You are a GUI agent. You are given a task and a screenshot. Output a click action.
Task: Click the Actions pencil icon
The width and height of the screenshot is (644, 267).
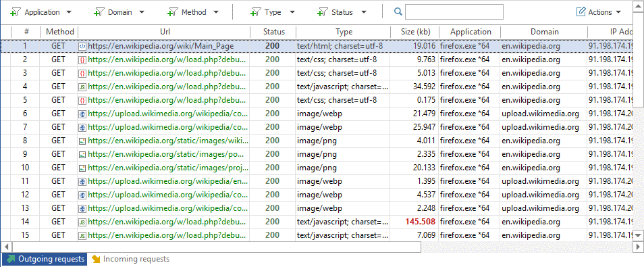581,12
